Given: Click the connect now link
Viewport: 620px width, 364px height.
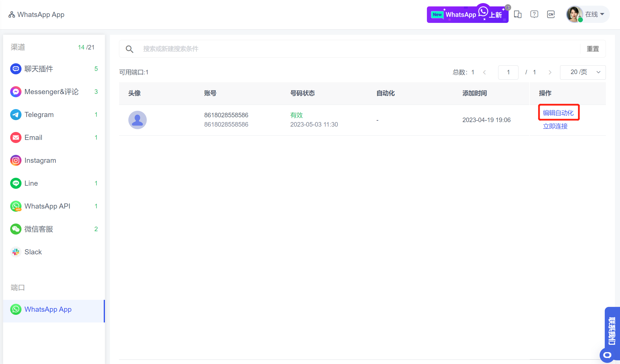Looking at the screenshot, I should click(555, 126).
